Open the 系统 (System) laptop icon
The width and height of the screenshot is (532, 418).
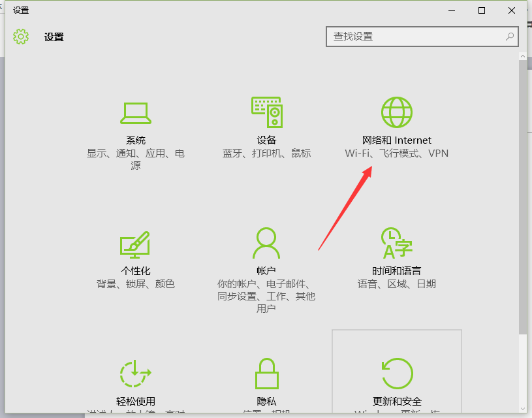136,113
